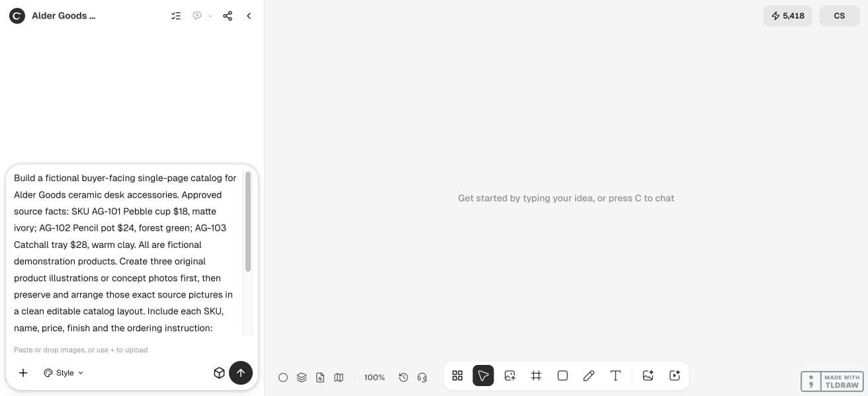Click the prompt box scrollbar
Screen dimensions: 868x396
[x=248, y=221]
